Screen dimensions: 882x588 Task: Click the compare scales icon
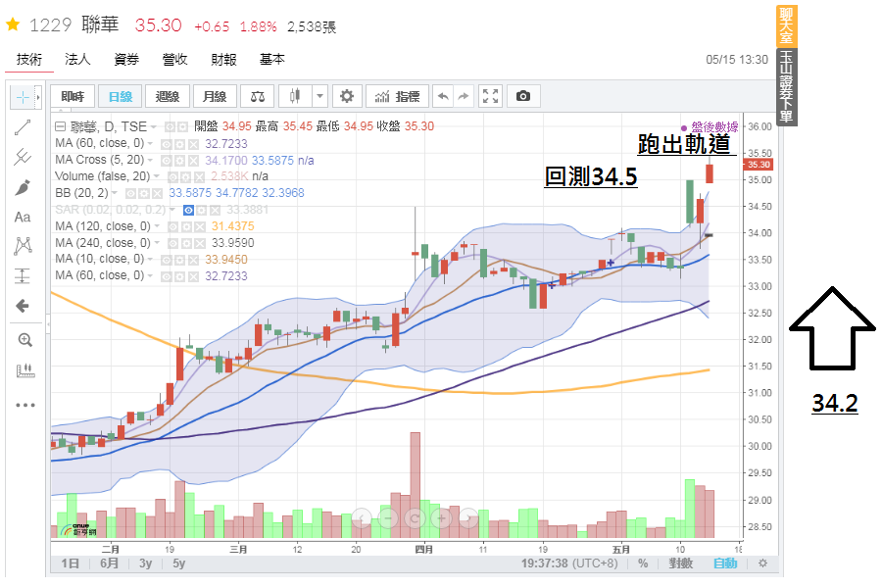(258, 97)
